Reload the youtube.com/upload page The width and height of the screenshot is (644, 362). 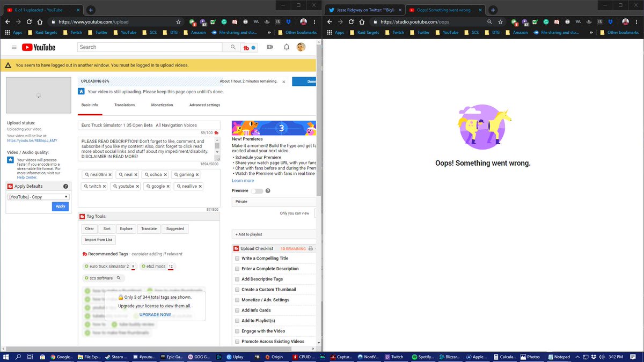(x=28, y=22)
